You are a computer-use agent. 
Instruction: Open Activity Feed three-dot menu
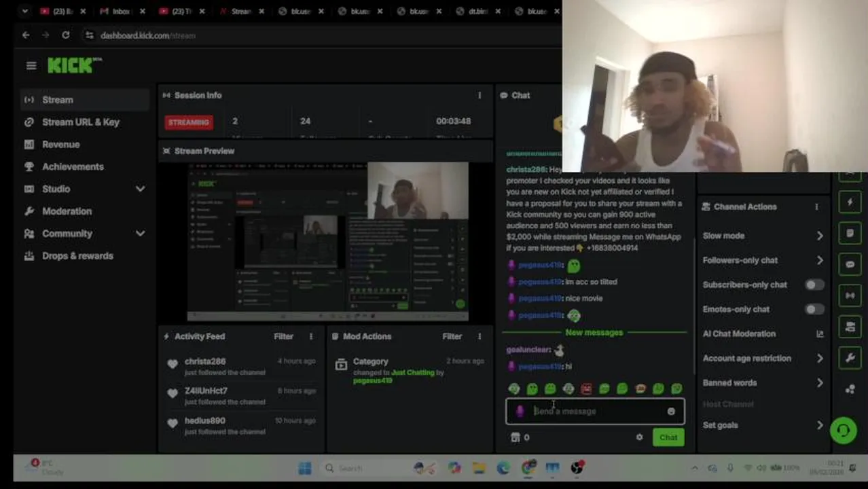tap(311, 336)
